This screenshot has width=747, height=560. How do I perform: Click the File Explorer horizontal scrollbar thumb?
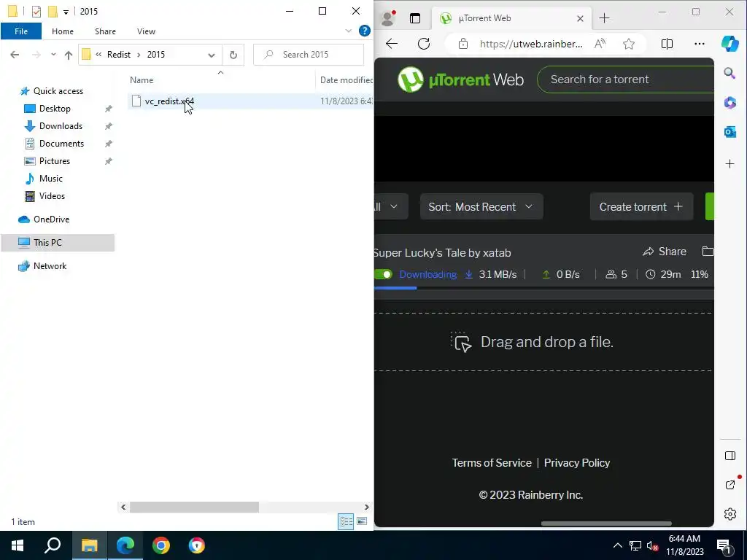pyautogui.click(x=194, y=507)
